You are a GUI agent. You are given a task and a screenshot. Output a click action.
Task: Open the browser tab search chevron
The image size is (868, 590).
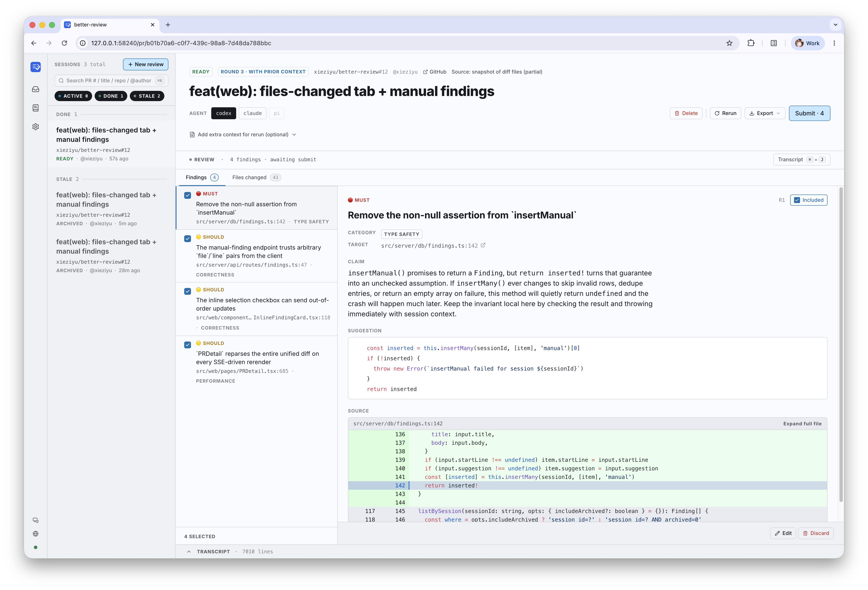click(836, 25)
